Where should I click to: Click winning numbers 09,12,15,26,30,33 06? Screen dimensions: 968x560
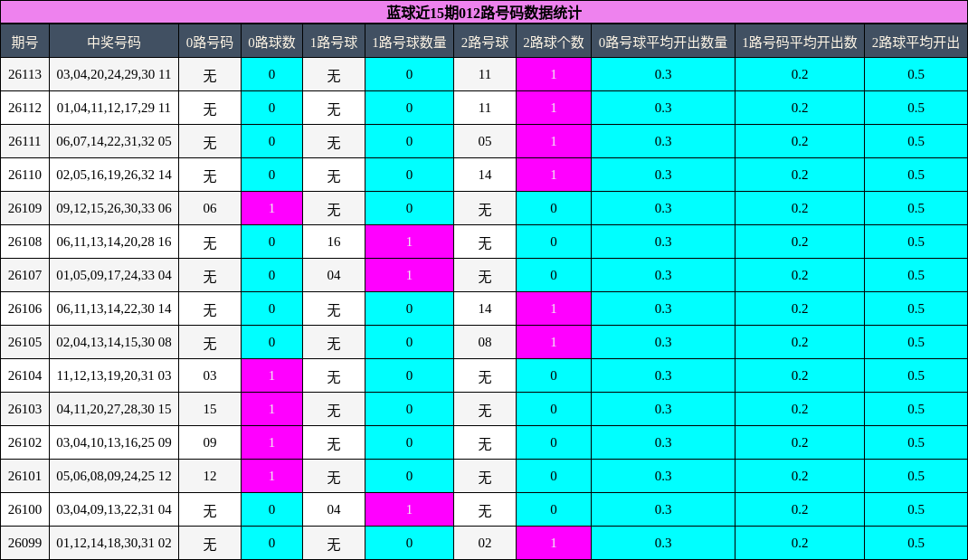tap(114, 208)
